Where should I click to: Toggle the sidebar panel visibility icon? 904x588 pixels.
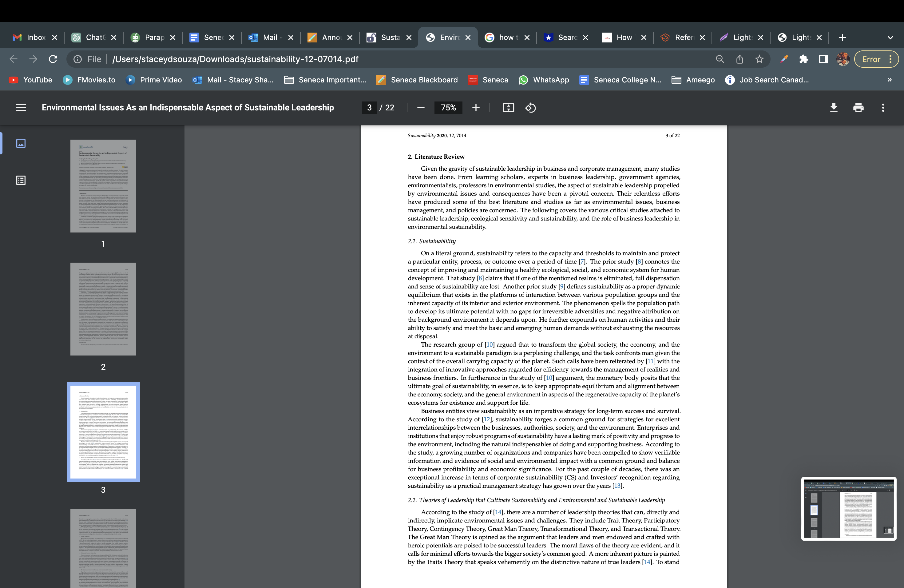21,107
